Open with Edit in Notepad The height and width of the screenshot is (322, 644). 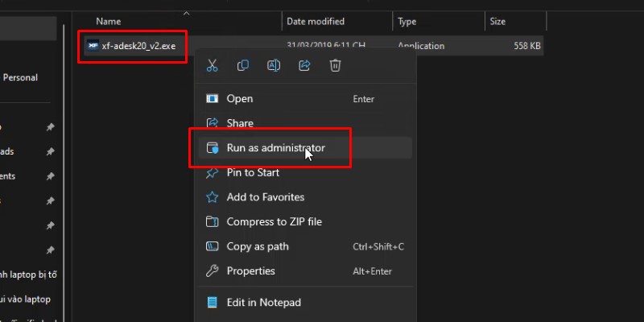click(x=263, y=303)
